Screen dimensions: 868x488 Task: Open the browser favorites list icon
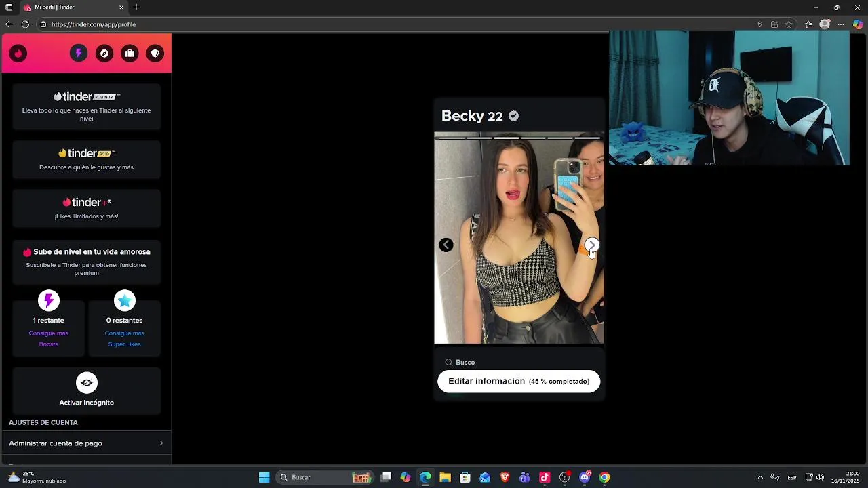coord(808,24)
